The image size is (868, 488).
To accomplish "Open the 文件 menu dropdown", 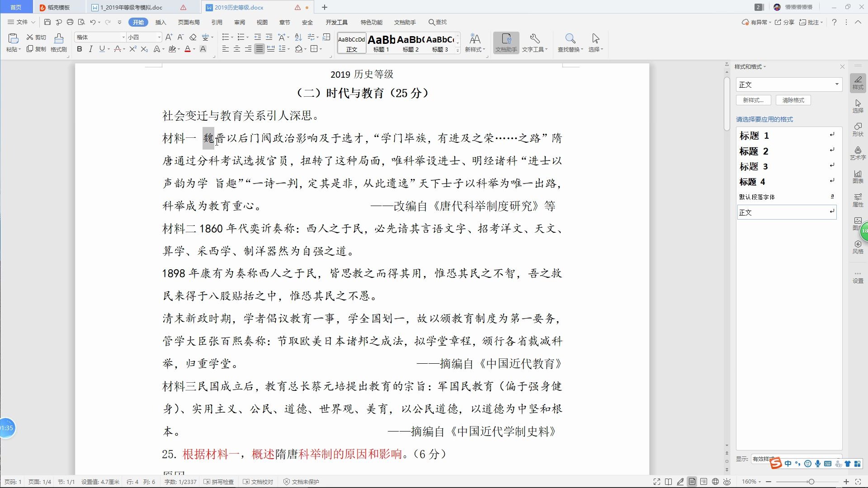I will 21,22.
